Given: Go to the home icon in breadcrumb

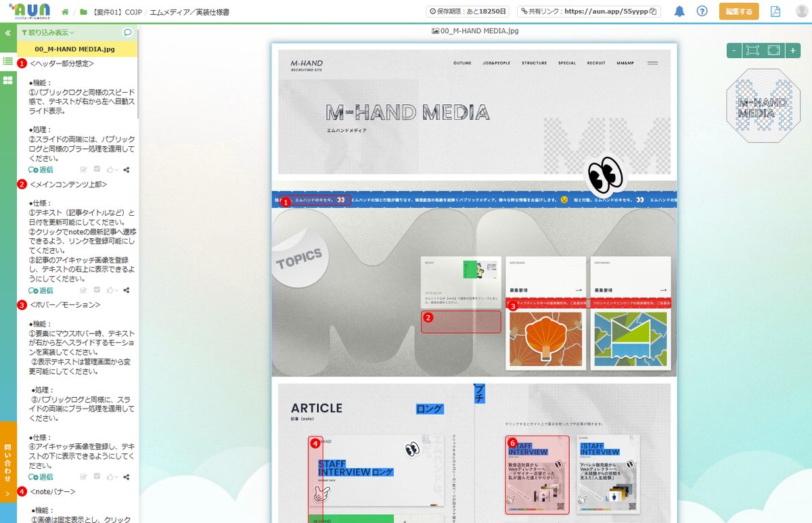Looking at the screenshot, I should (x=66, y=12).
